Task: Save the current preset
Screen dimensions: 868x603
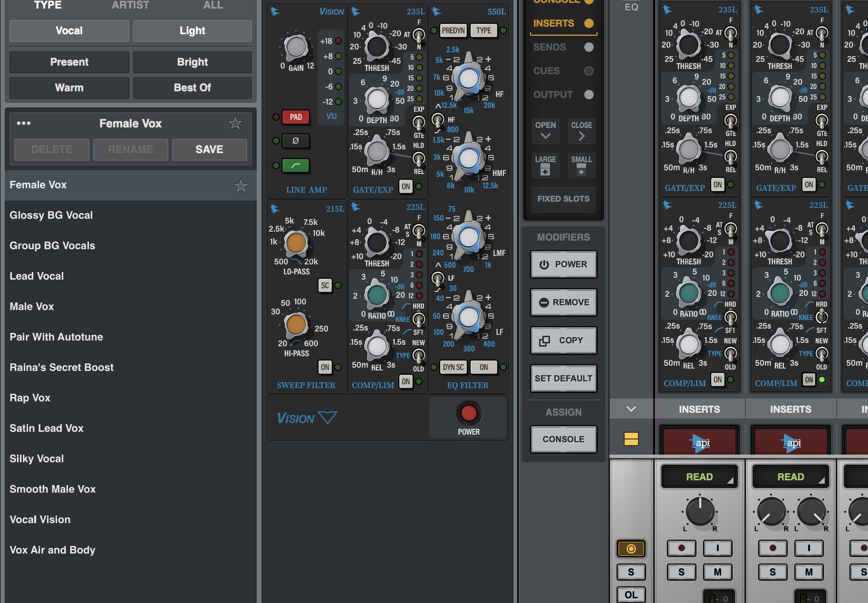Action: pyautogui.click(x=209, y=149)
